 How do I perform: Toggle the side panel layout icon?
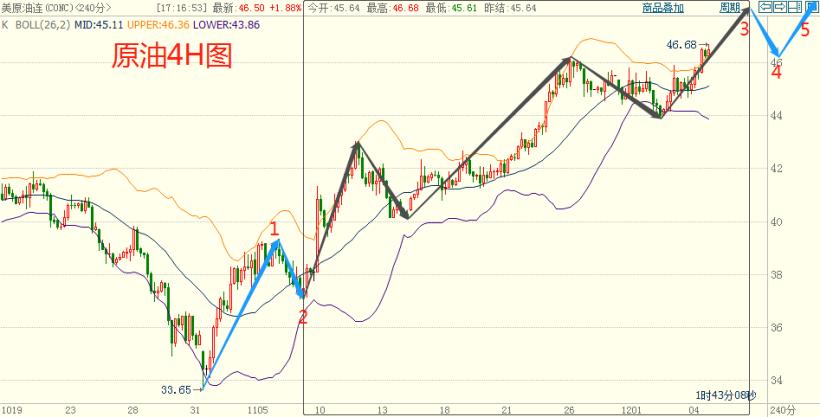click(795, 7)
